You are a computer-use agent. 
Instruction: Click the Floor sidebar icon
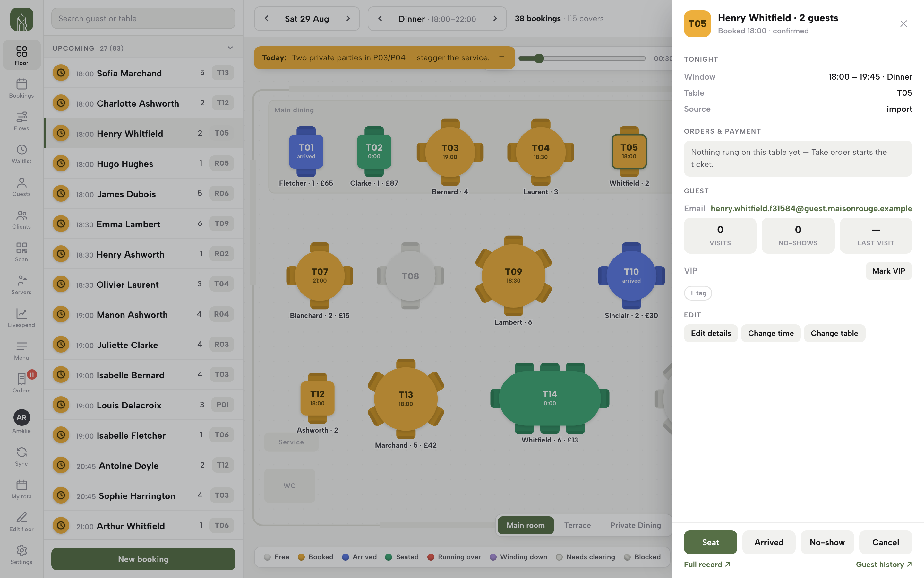pos(21,56)
